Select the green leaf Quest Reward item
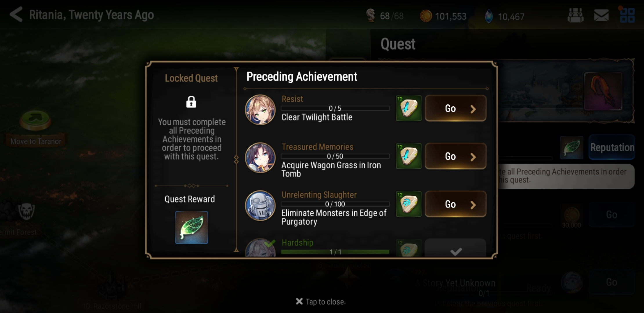The height and width of the screenshot is (313, 644). coord(191,228)
